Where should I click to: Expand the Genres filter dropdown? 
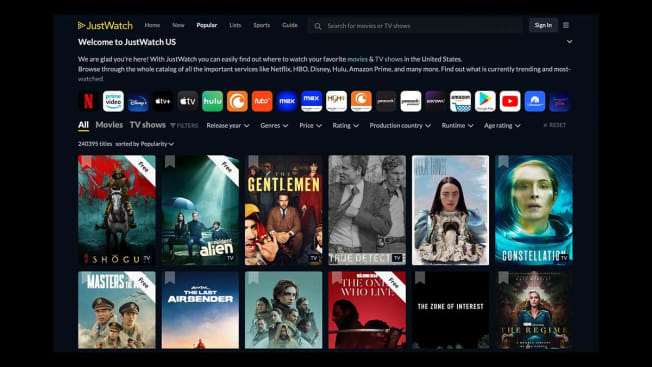click(x=274, y=126)
